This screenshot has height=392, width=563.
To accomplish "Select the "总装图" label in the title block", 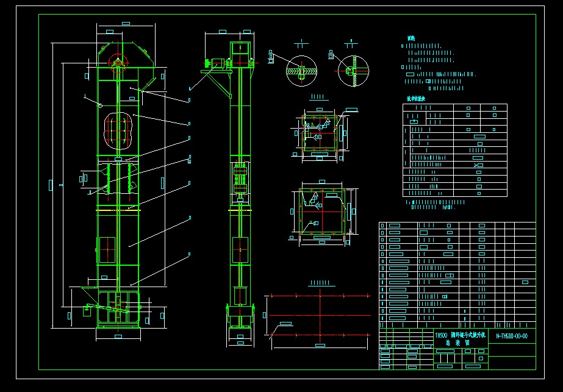I will [x=459, y=343].
